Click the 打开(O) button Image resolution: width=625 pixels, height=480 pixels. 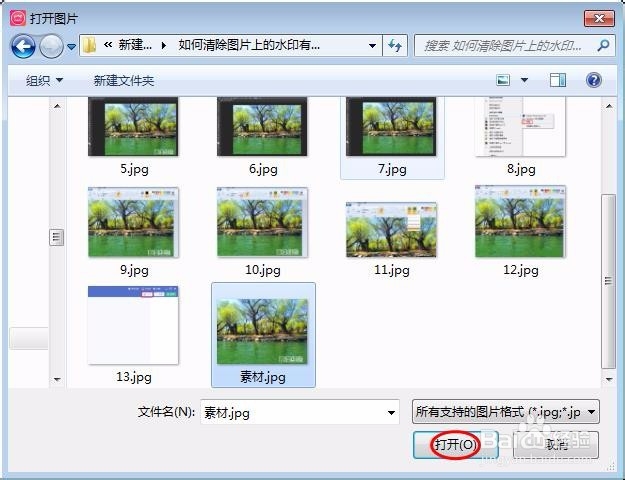pyautogui.click(x=455, y=444)
